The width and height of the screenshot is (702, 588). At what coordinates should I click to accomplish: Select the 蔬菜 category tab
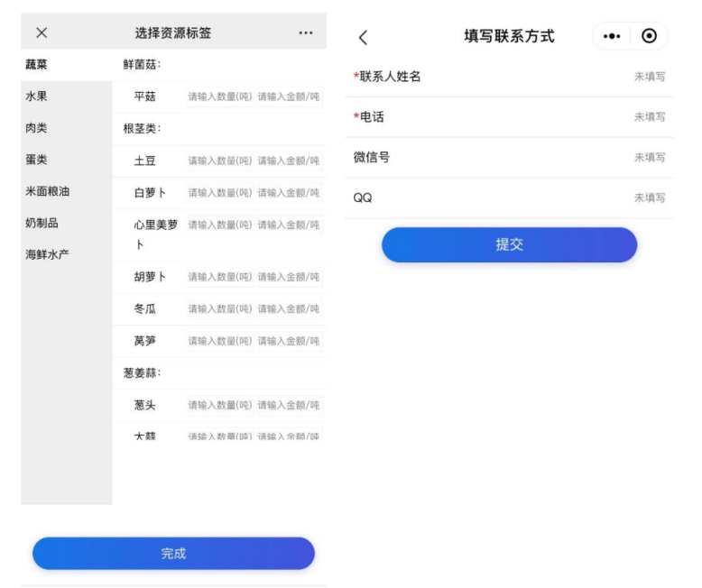point(37,65)
